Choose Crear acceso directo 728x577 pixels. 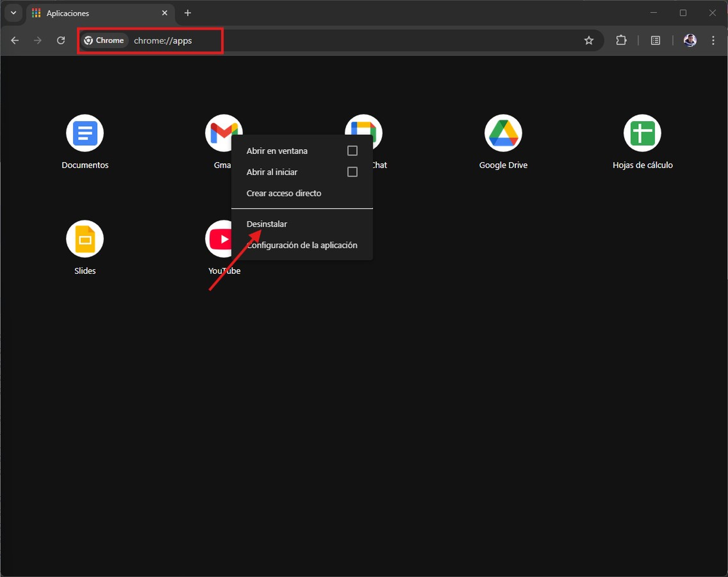[302, 193]
